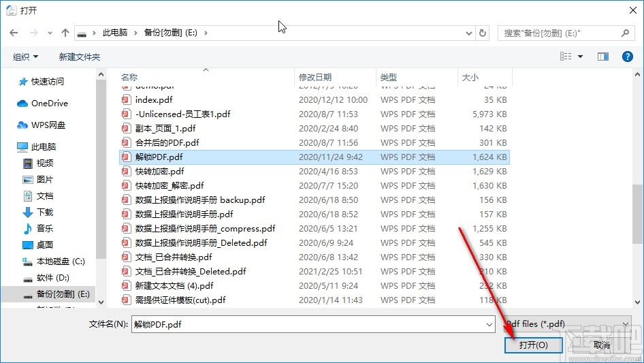Select OneDrive in the sidebar
This screenshot has height=363, width=644.
tap(42, 104)
